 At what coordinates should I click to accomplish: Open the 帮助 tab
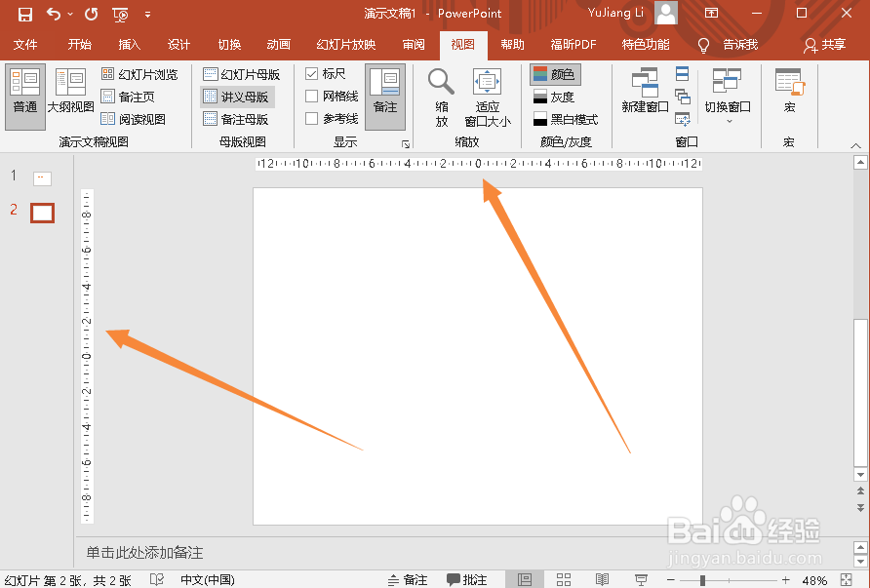[x=512, y=45]
